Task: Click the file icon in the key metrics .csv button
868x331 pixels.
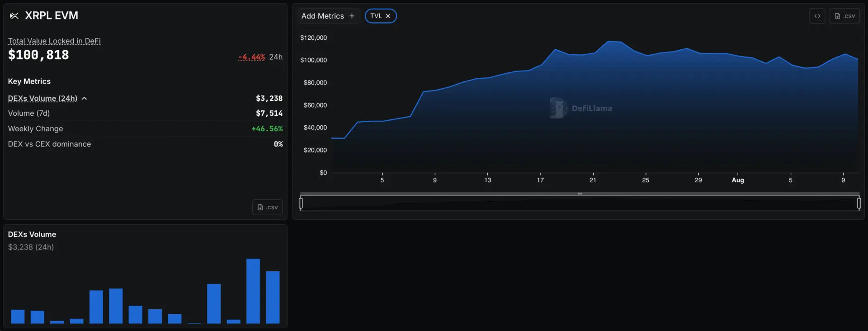Action: coord(260,207)
